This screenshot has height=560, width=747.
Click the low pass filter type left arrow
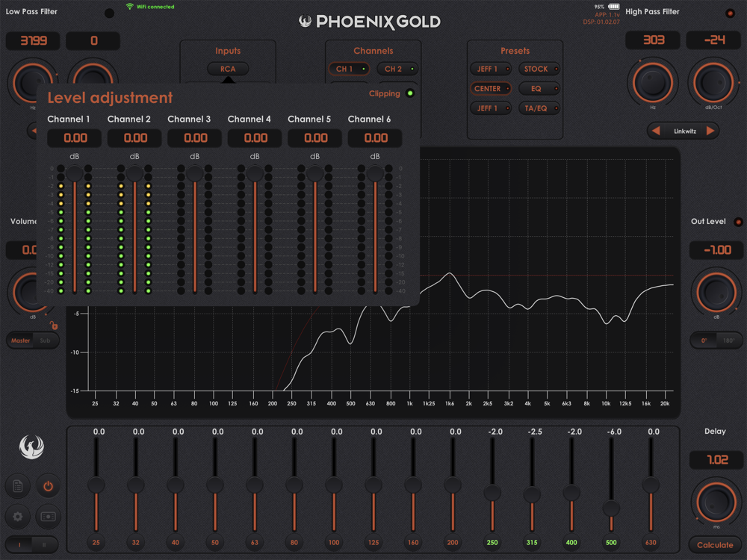pyautogui.click(x=32, y=130)
